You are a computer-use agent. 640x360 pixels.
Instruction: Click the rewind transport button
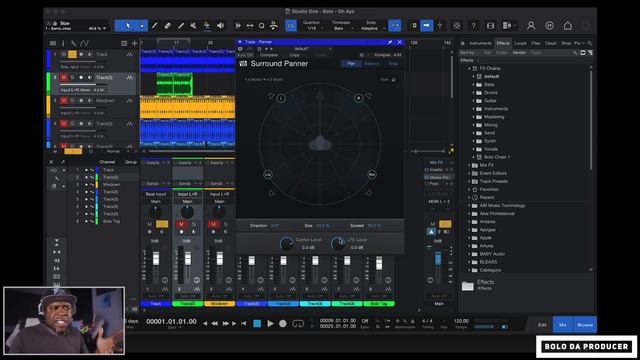point(214,324)
